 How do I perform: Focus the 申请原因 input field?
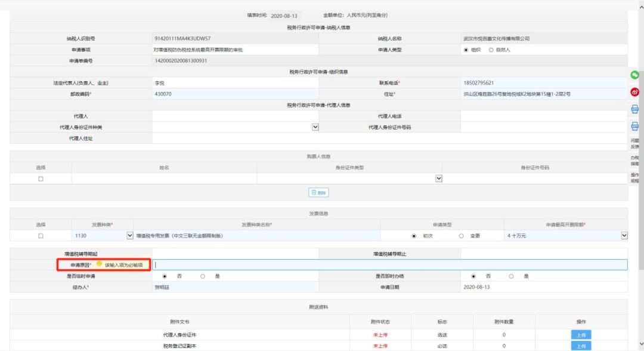390,265
